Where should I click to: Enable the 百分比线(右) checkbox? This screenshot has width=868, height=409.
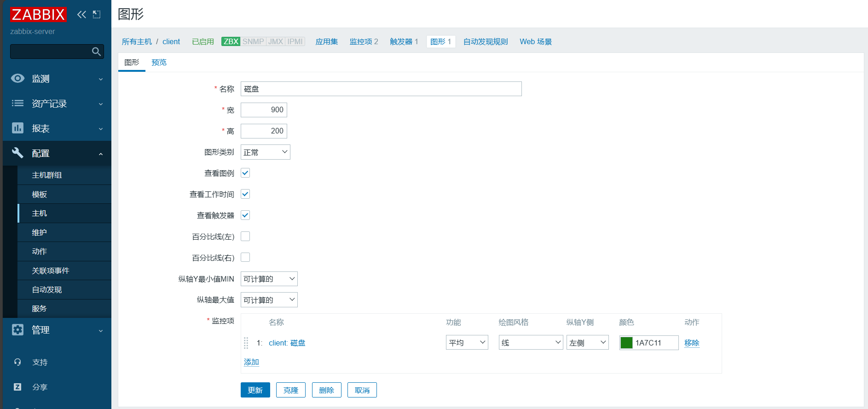(245, 258)
